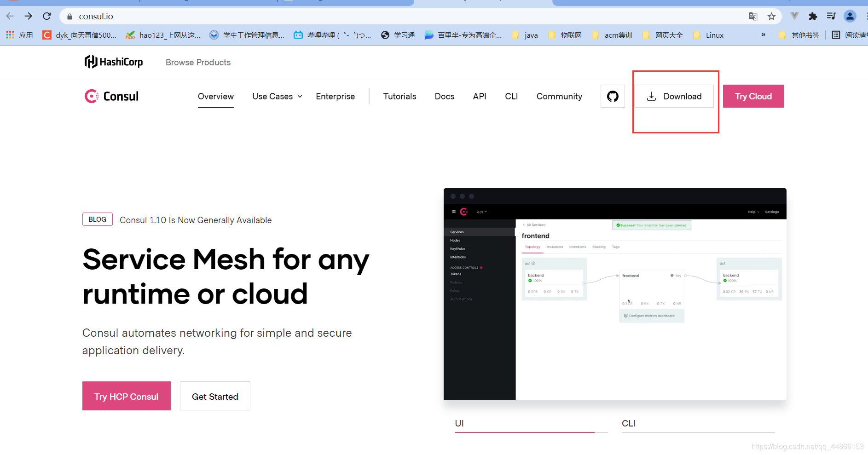Click the site lock icon in address bar
Image resolution: width=868 pixels, height=455 pixels.
69,17
